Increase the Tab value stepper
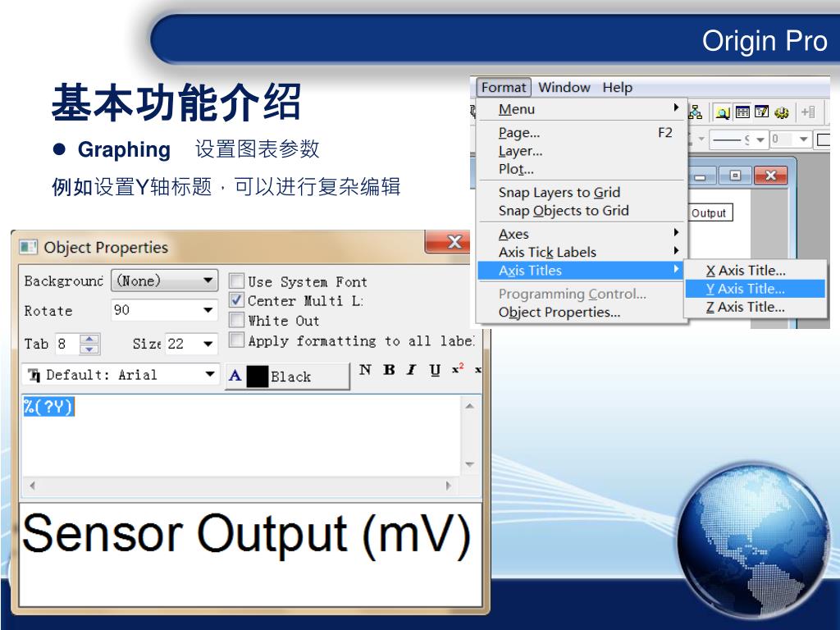The width and height of the screenshot is (840, 630). pos(89,339)
